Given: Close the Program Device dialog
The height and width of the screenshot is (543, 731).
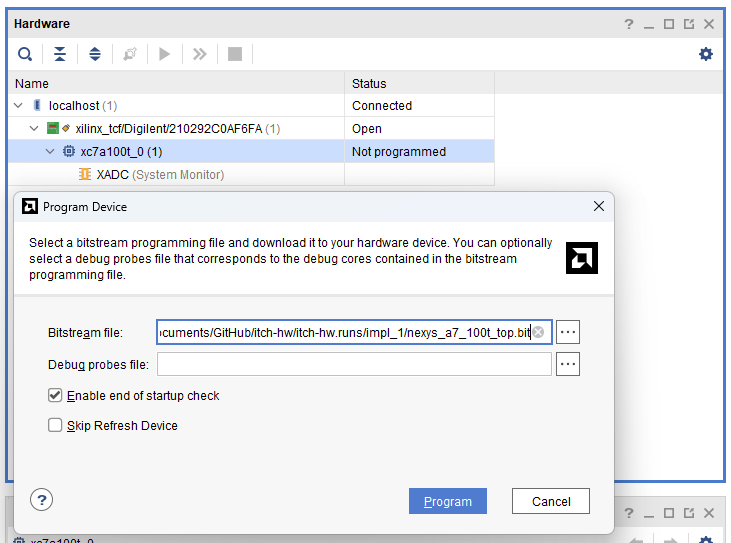Looking at the screenshot, I should [x=599, y=206].
